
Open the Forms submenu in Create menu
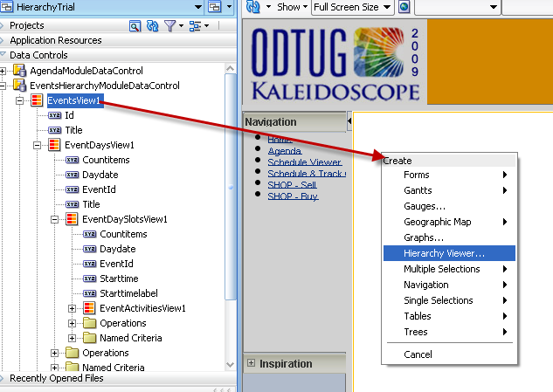[449, 175]
